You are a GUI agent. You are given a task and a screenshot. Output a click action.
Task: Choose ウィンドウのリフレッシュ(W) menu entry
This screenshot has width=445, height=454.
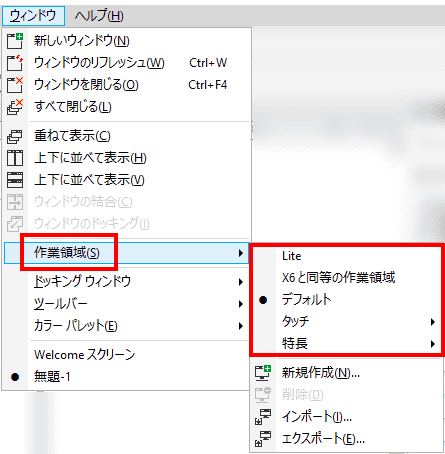pyautogui.click(x=127, y=63)
